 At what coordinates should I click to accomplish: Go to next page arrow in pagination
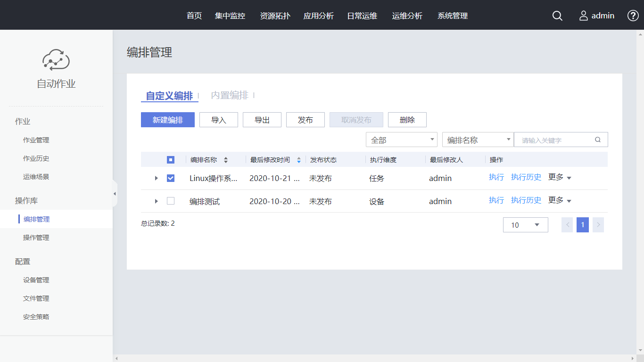[x=598, y=225]
